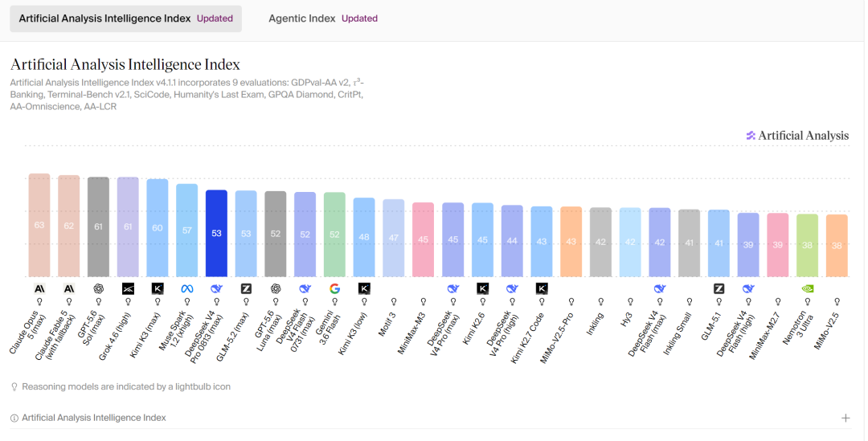Click the DeepSeek logo under the V4 Pro (max) bar
Viewport: 868px width, 441px height.
point(452,289)
